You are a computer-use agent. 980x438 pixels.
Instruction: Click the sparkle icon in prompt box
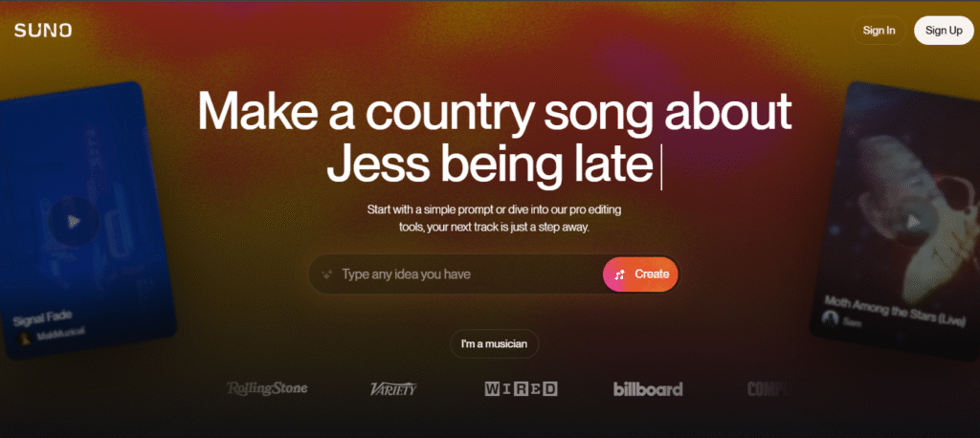tap(326, 274)
